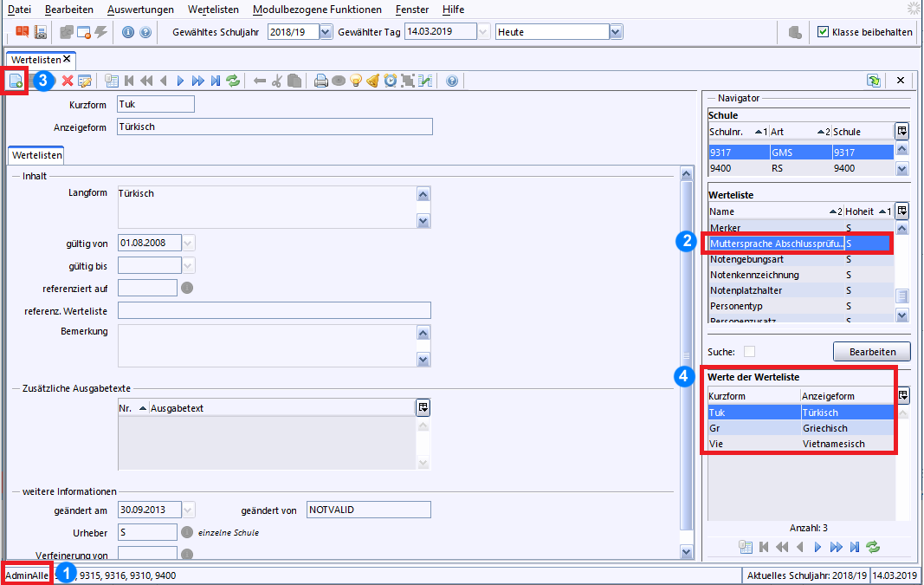Click the printer icon

[320, 81]
